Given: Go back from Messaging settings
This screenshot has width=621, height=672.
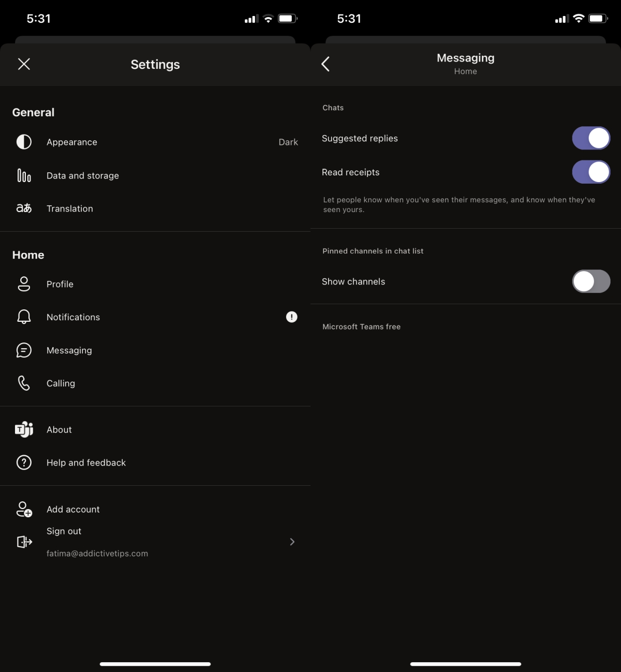Looking at the screenshot, I should pyautogui.click(x=326, y=64).
